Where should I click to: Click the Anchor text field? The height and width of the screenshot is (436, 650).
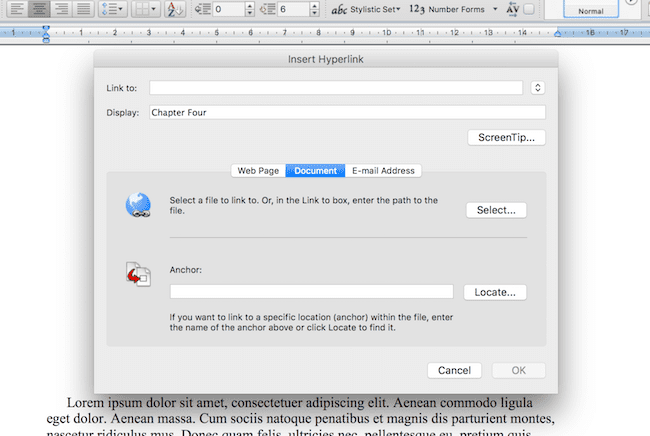tap(311, 292)
